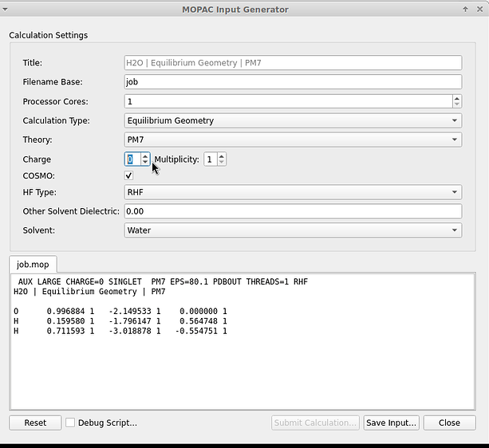
Task: Open window menu icon in title bar
Action: pos(5,10)
